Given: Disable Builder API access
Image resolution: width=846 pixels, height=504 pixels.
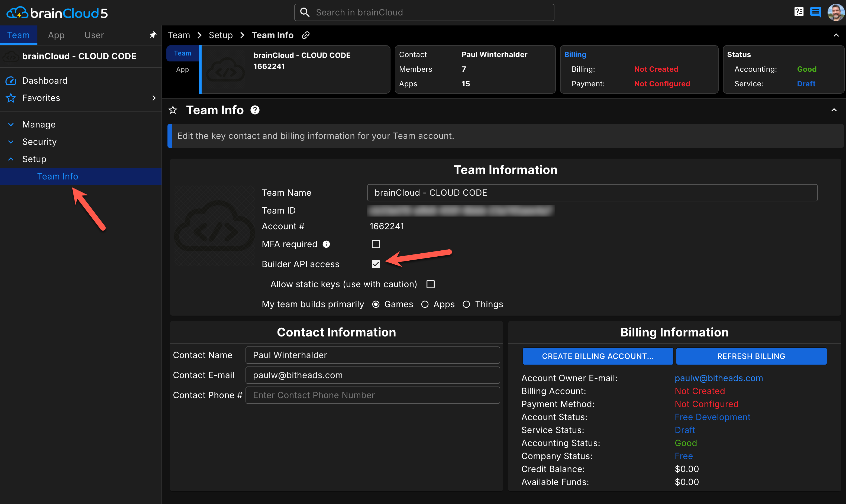Looking at the screenshot, I should point(376,264).
